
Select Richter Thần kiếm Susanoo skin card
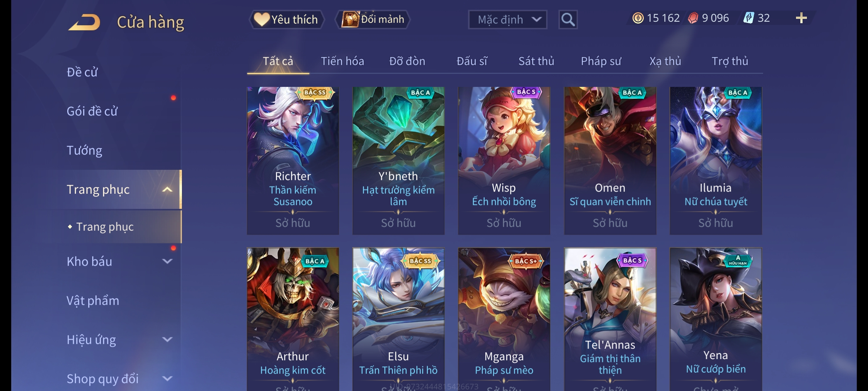tap(293, 161)
